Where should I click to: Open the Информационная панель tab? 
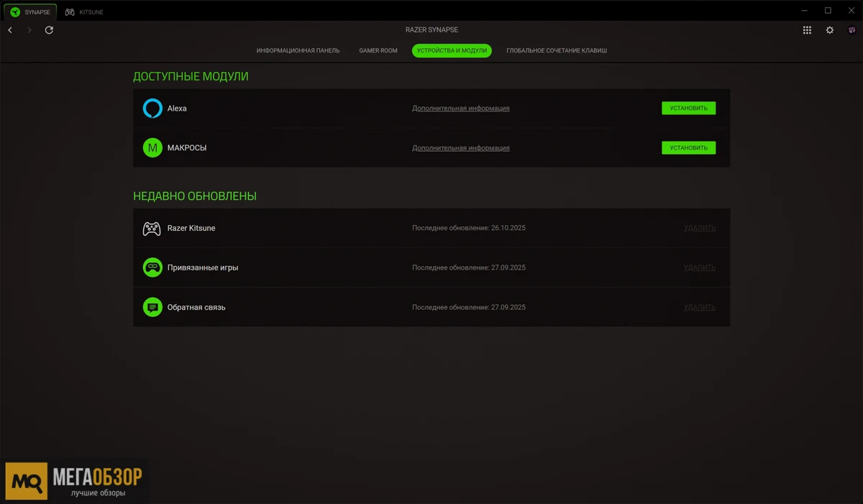(298, 51)
